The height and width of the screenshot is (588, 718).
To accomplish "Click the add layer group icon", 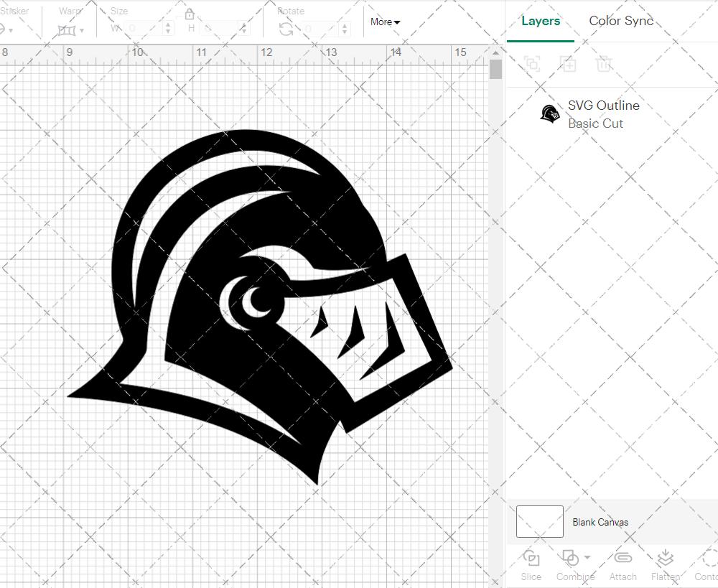I will pyautogui.click(x=568, y=64).
